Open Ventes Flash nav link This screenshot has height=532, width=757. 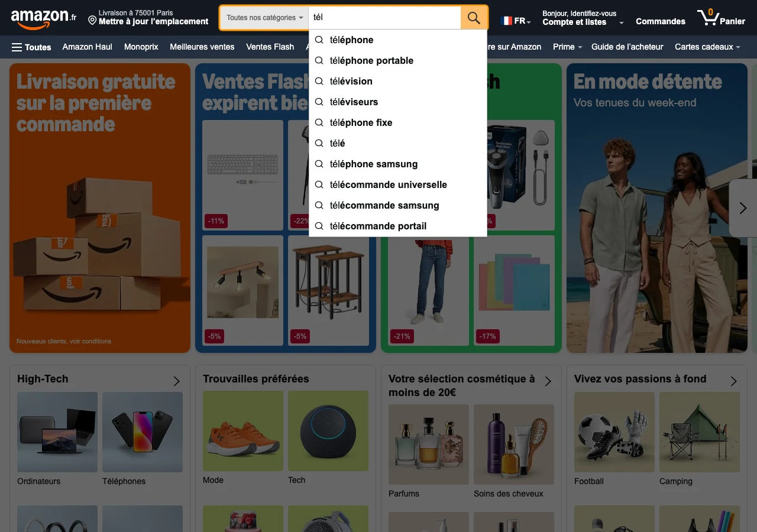[270, 47]
